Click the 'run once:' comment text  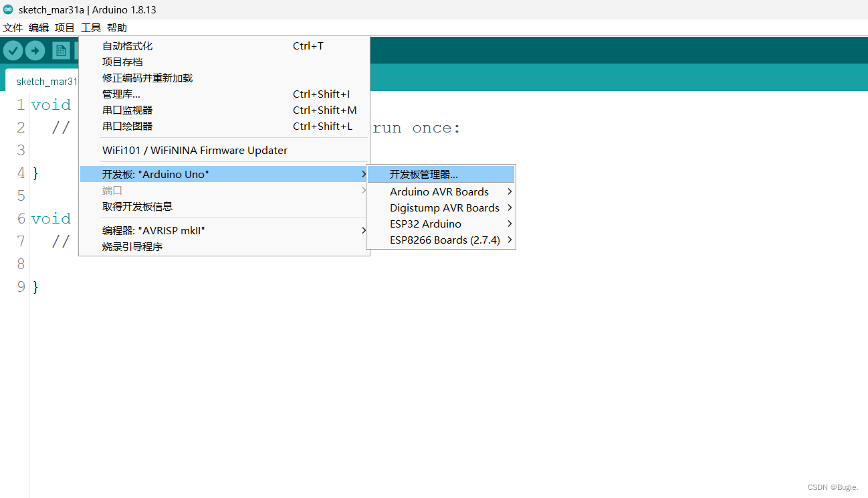(x=417, y=128)
